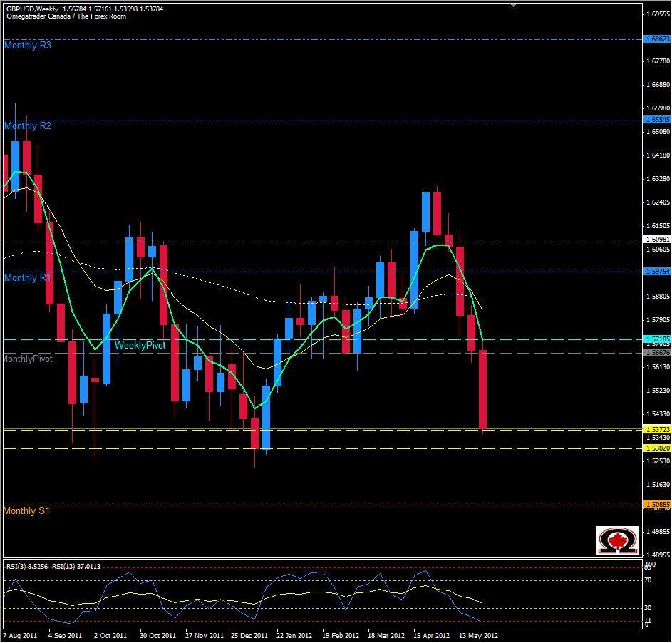
Task: Click the white 1.60981 price tag
Action: pos(656,240)
